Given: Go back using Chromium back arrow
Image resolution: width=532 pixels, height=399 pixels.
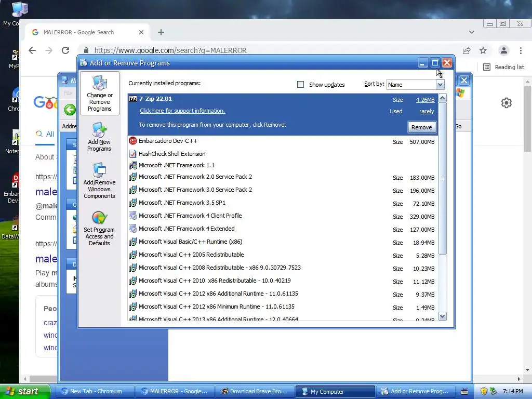Looking at the screenshot, I should coord(32,50).
